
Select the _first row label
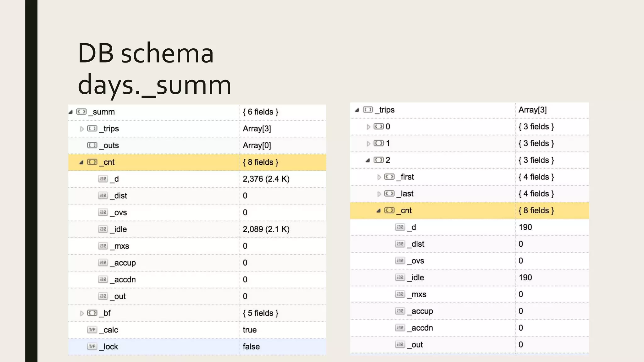[405, 177]
